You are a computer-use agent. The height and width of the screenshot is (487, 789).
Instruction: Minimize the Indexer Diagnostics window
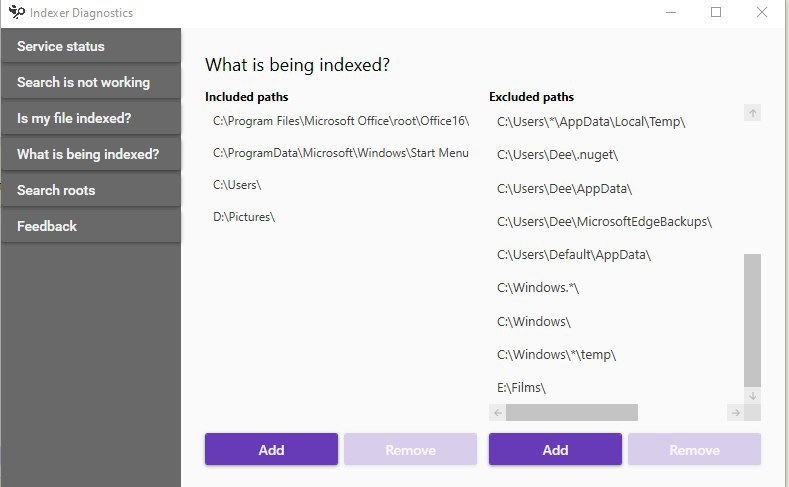tap(671, 12)
